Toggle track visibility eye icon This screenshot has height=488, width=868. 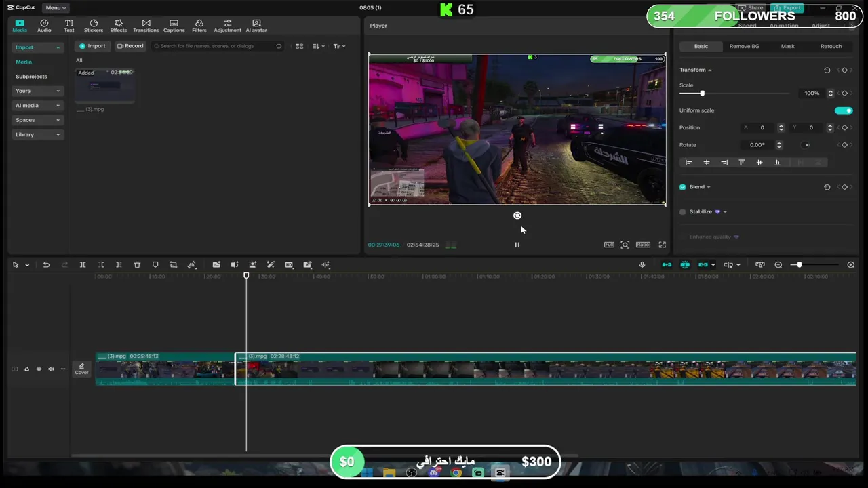[39, 369]
